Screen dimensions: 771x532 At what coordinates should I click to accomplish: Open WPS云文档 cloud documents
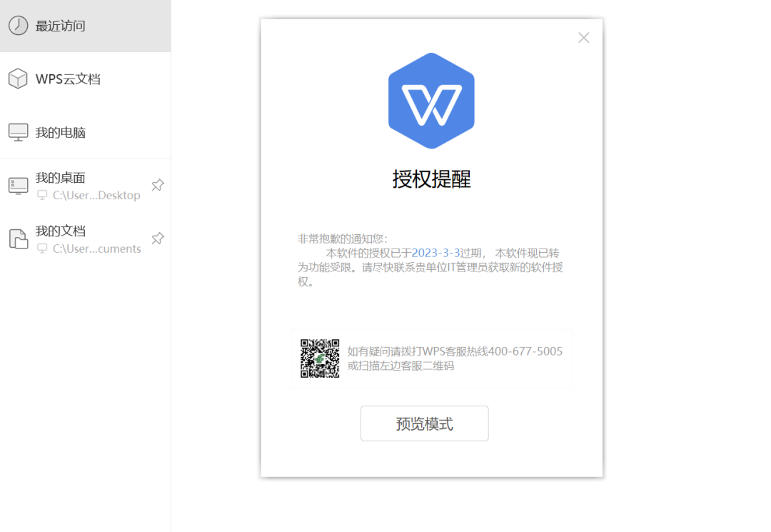tap(85, 79)
